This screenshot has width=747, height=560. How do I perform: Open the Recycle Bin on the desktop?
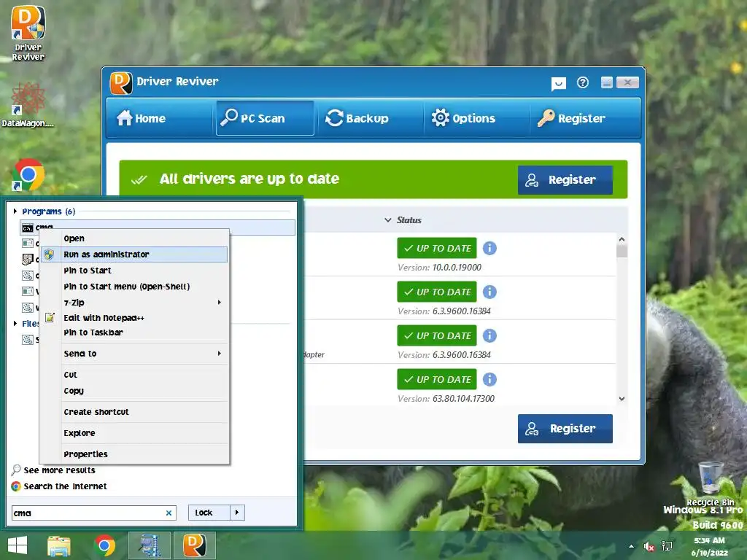pos(711,484)
